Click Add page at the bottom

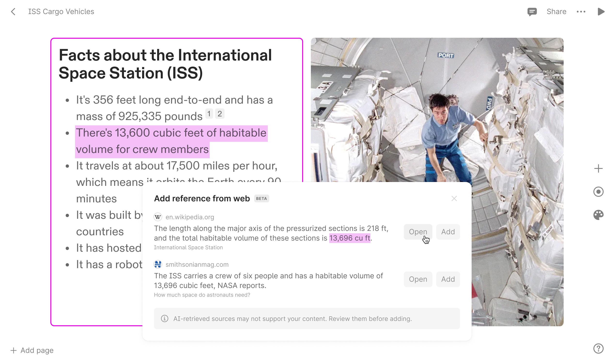pos(32,350)
